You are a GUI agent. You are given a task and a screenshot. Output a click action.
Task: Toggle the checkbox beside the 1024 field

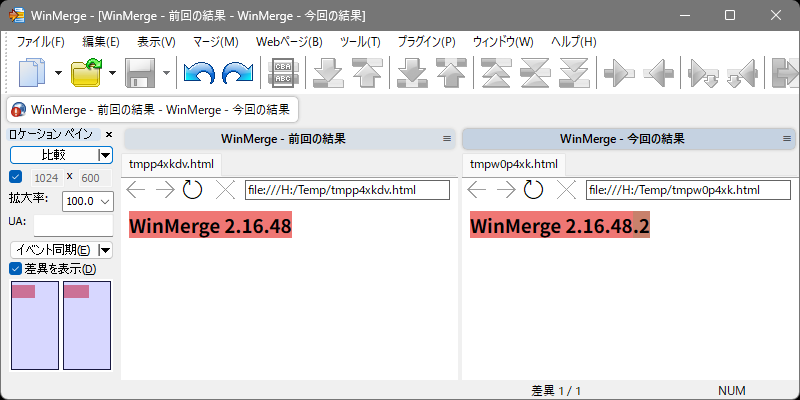click(x=16, y=177)
